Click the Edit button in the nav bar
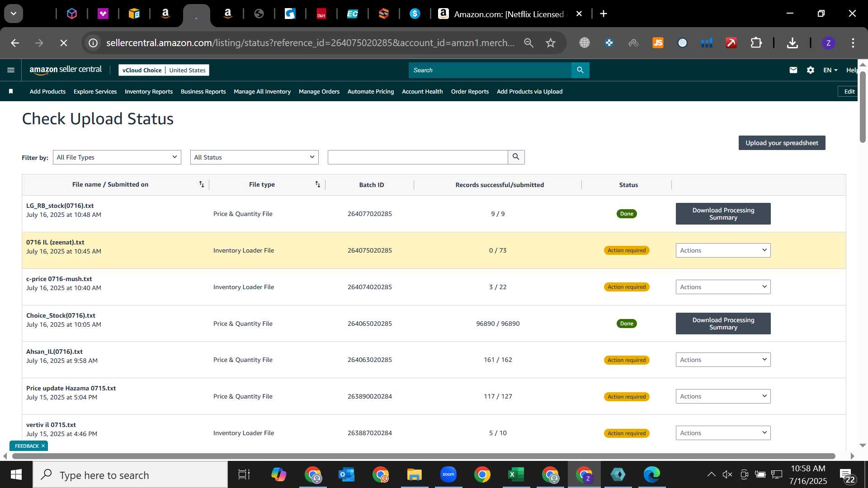The width and height of the screenshot is (868, 488). point(849,91)
